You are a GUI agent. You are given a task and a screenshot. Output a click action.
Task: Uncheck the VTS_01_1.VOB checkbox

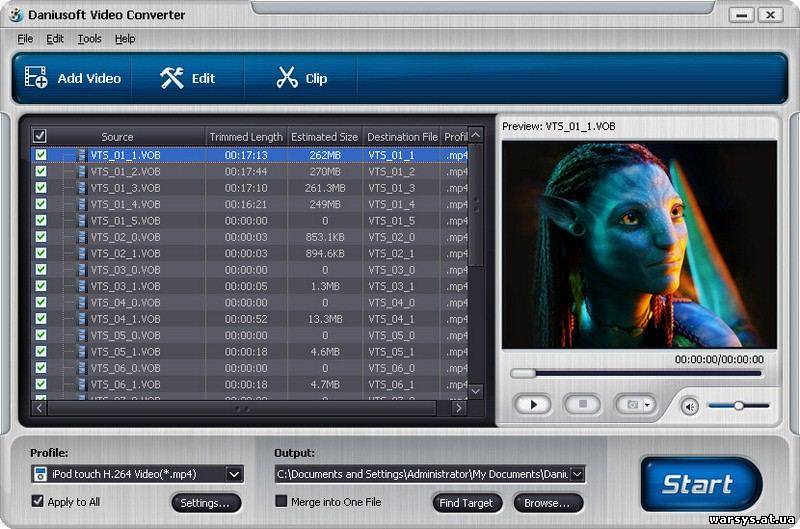(x=41, y=155)
